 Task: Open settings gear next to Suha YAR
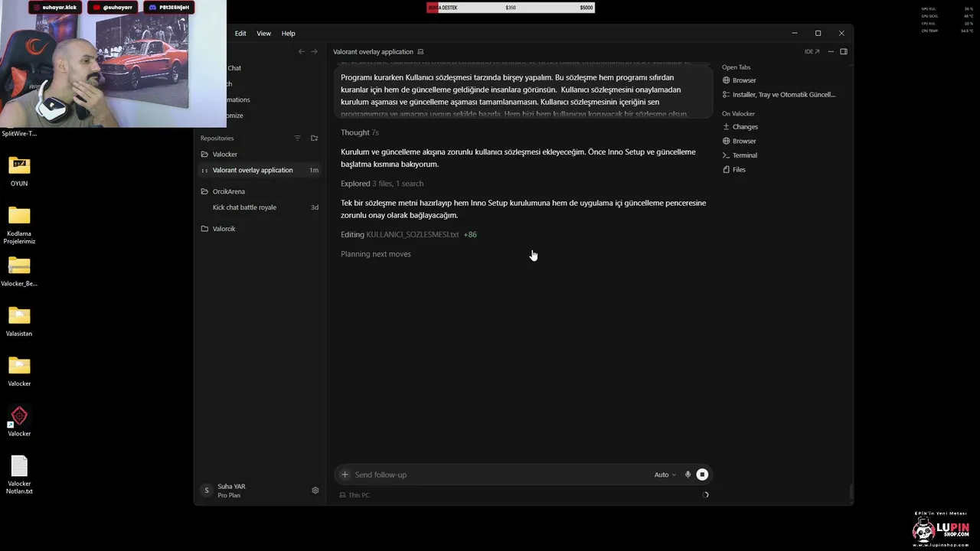pyautogui.click(x=315, y=491)
